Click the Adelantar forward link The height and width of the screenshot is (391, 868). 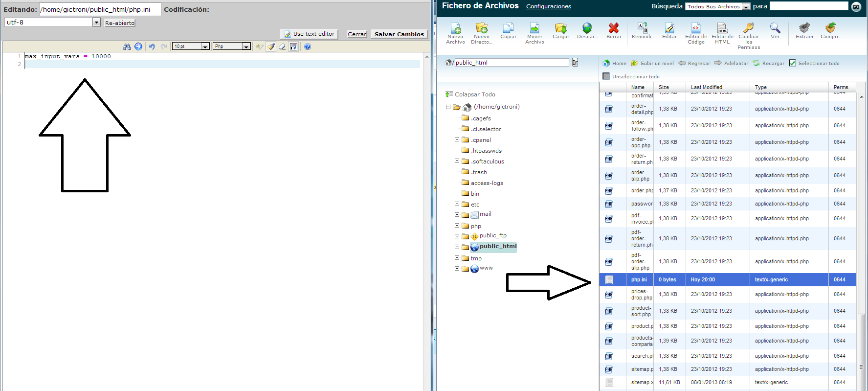pyautogui.click(x=731, y=63)
